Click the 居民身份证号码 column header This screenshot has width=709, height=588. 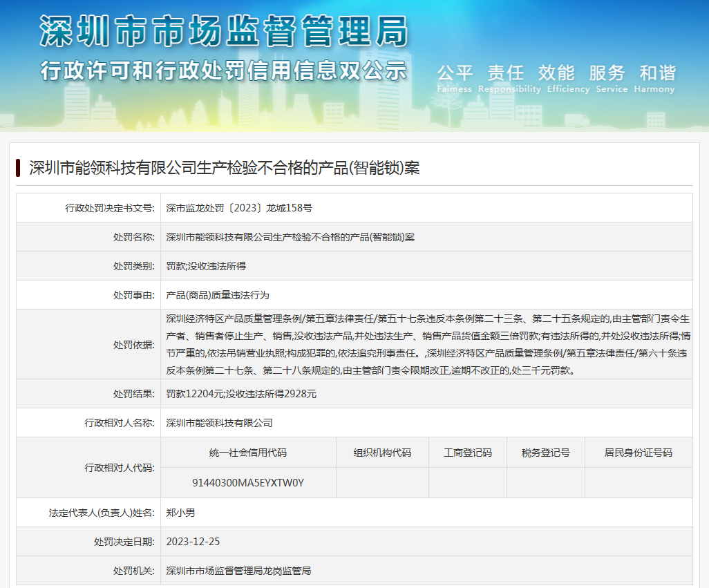pos(638,453)
